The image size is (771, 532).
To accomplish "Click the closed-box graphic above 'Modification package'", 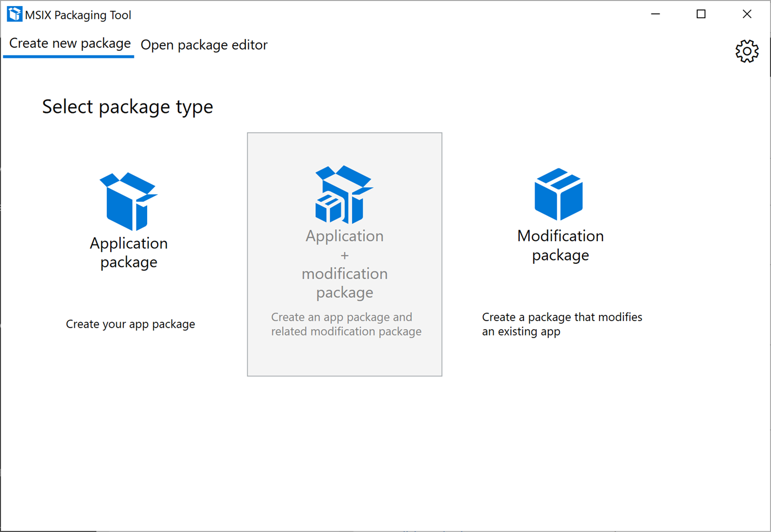I will click(559, 194).
